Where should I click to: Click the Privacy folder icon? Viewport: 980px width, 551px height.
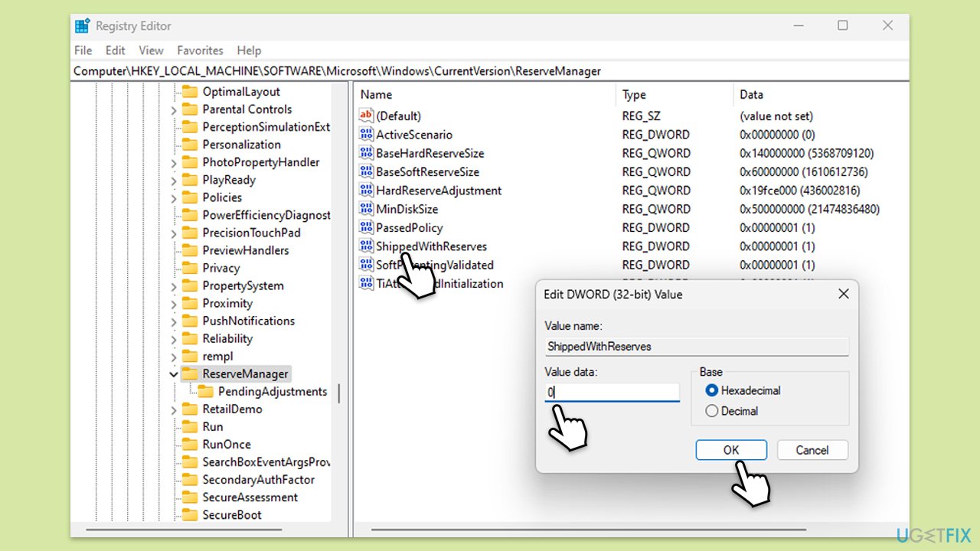click(x=189, y=268)
